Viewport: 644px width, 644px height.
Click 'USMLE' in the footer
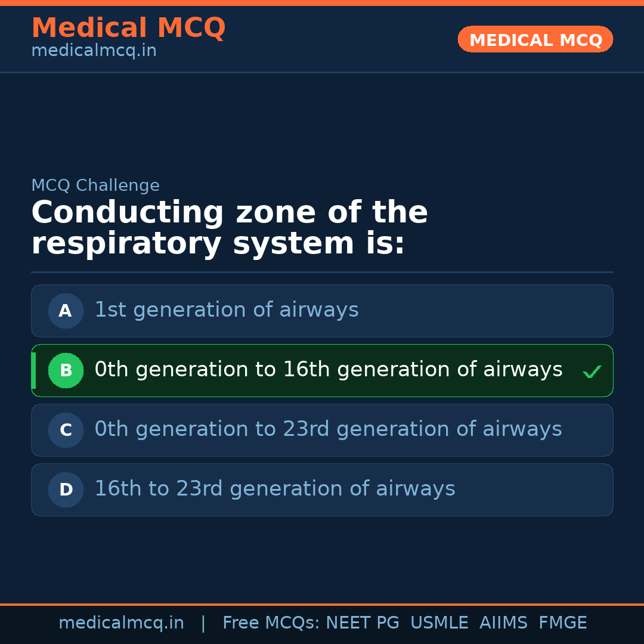pos(439,623)
